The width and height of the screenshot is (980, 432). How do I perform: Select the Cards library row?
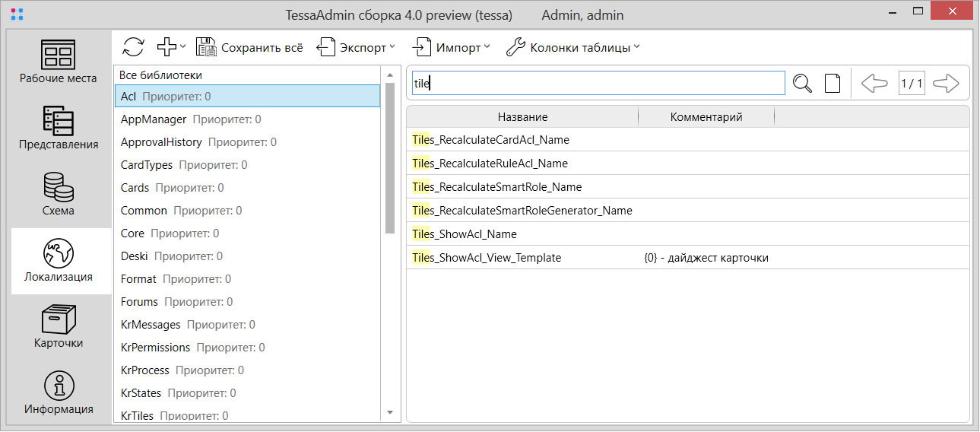click(x=247, y=188)
